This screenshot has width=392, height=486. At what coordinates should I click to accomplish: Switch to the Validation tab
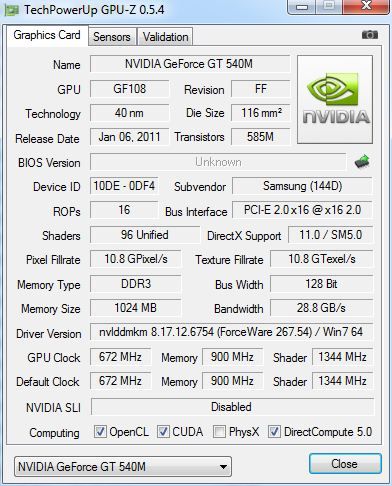(165, 37)
